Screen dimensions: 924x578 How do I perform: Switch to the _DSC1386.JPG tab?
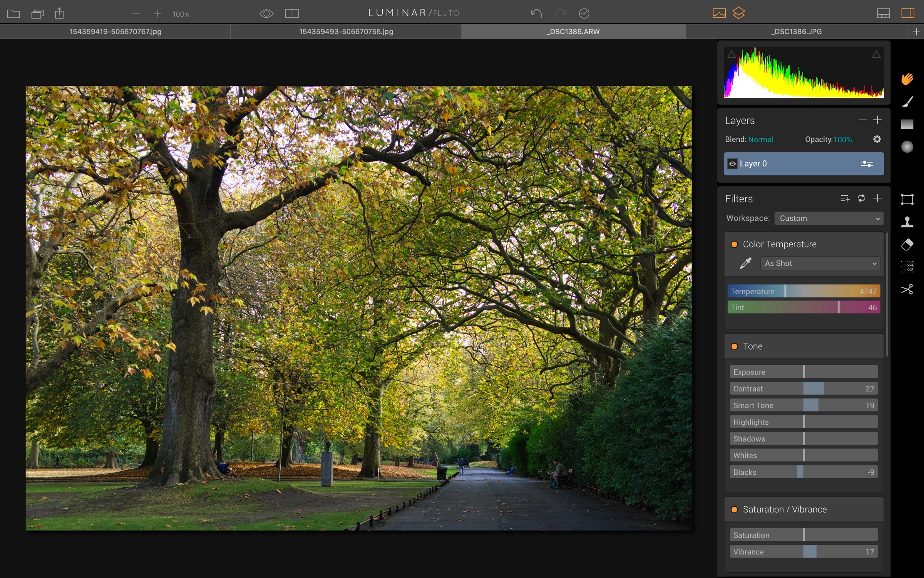click(x=797, y=32)
